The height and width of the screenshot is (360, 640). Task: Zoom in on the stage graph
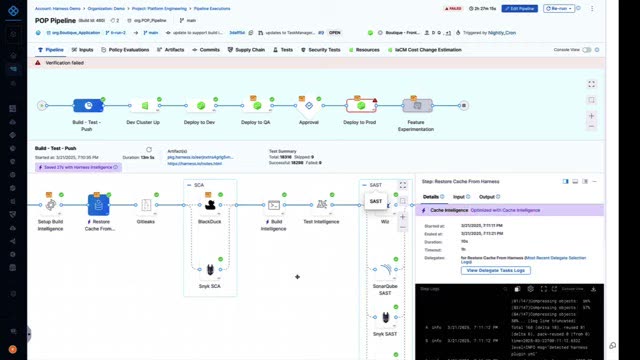591,116
